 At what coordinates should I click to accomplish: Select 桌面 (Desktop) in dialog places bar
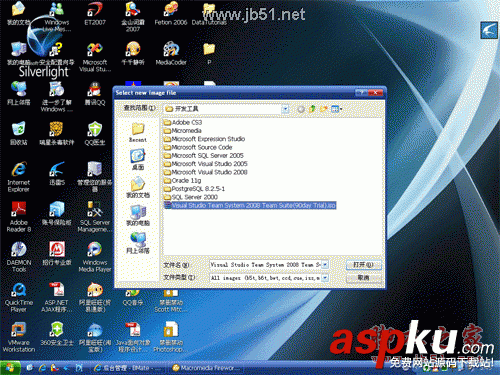(138, 160)
